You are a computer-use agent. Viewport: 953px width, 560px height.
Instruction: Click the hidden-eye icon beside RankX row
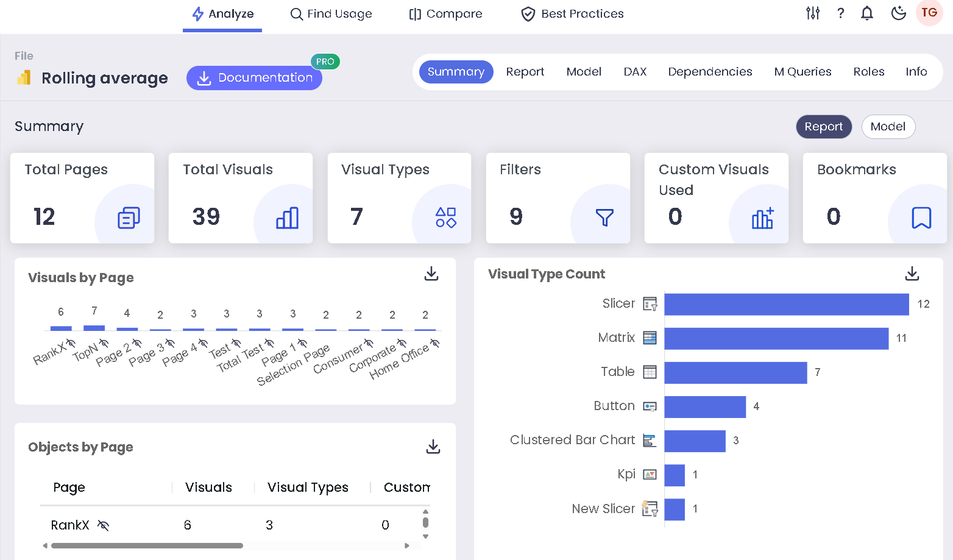(104, 525)
